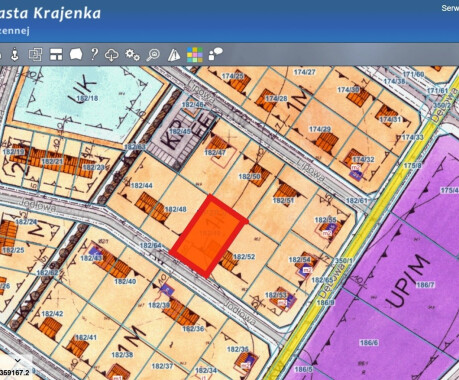The image size is (459, 380).
Task: Select parcel label 182/52
Action: pyautogui.click(x=244, y=257)
